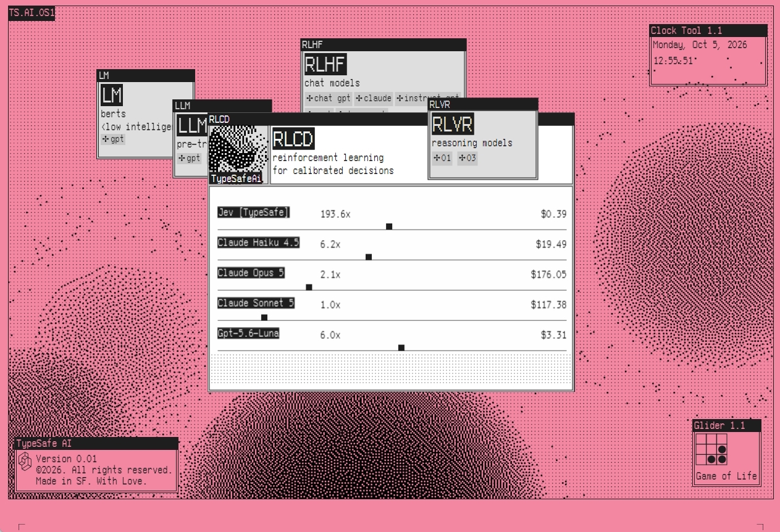780x532 pixels.
Task: Select the Claude Sonnet 5 model label
Action: 256,303
